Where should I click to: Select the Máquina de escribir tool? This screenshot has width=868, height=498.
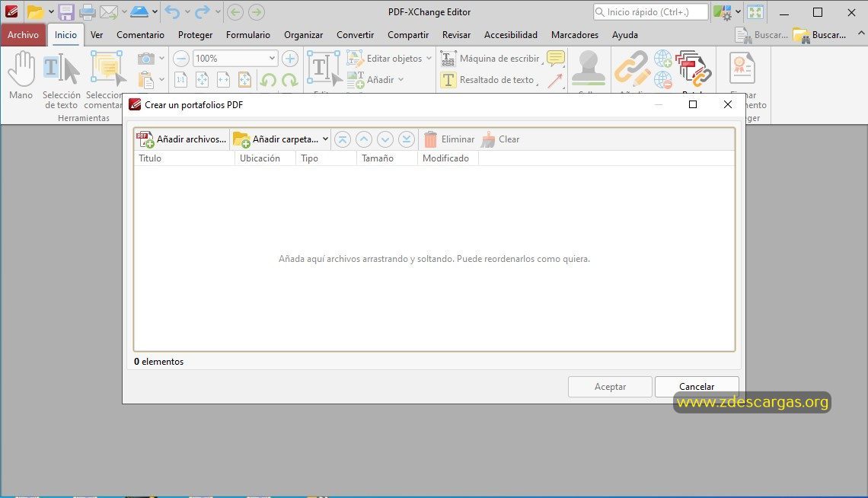(x=490, y=58)
